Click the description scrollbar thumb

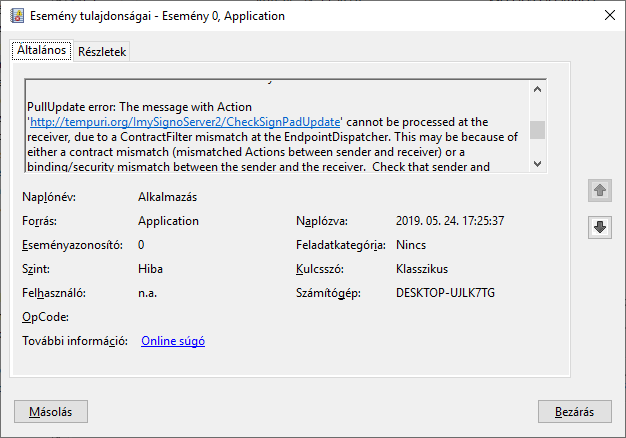tap(538, 130)
